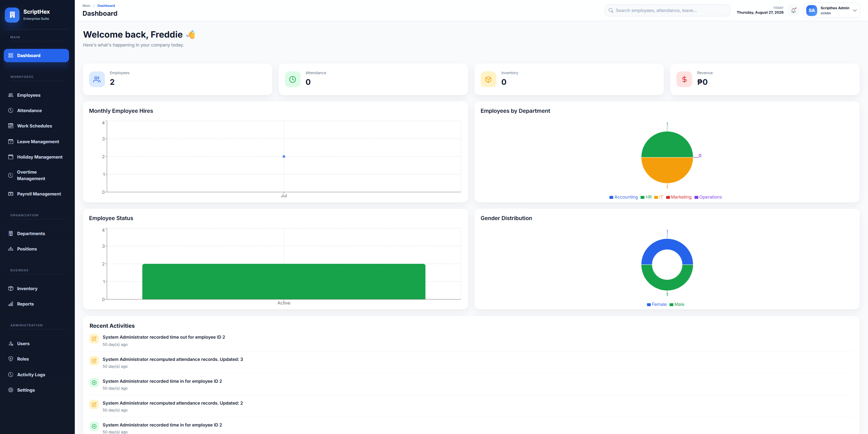Toggle the IT legend entry
868x434 pixels.
coord(659,197)
